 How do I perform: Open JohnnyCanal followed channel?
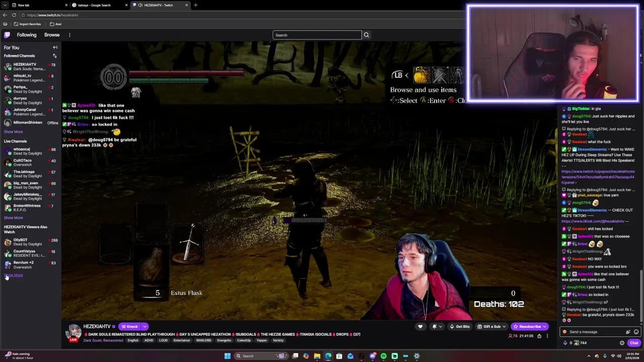click(30, 112)
